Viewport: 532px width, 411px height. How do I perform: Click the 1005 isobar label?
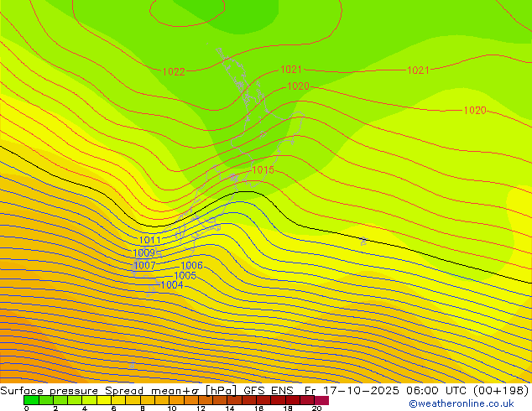coord(185,275)
